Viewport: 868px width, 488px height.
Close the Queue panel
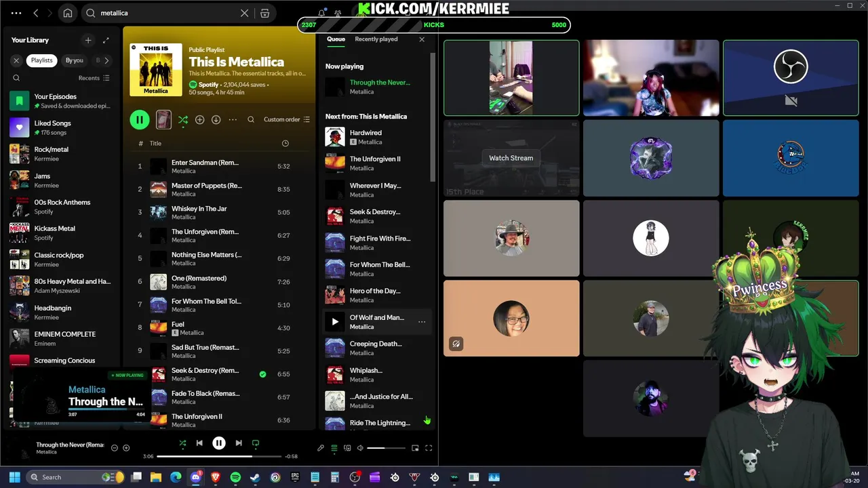[x=422, y=39]
